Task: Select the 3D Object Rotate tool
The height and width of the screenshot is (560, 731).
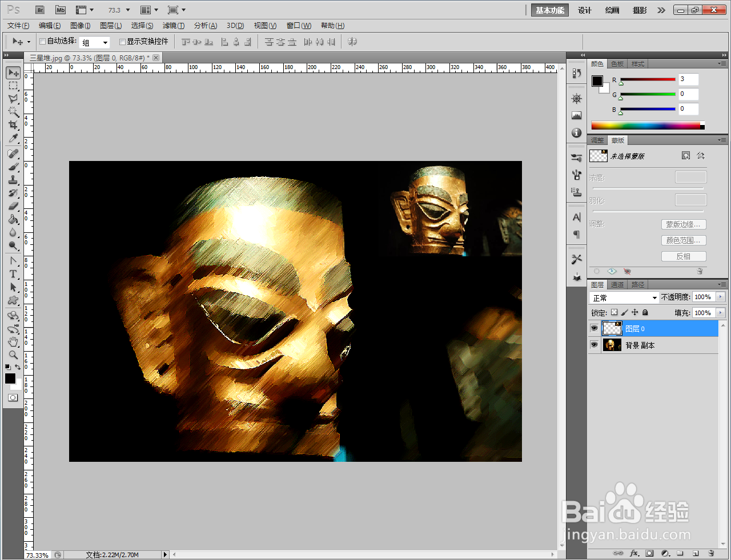Action: 13,316
